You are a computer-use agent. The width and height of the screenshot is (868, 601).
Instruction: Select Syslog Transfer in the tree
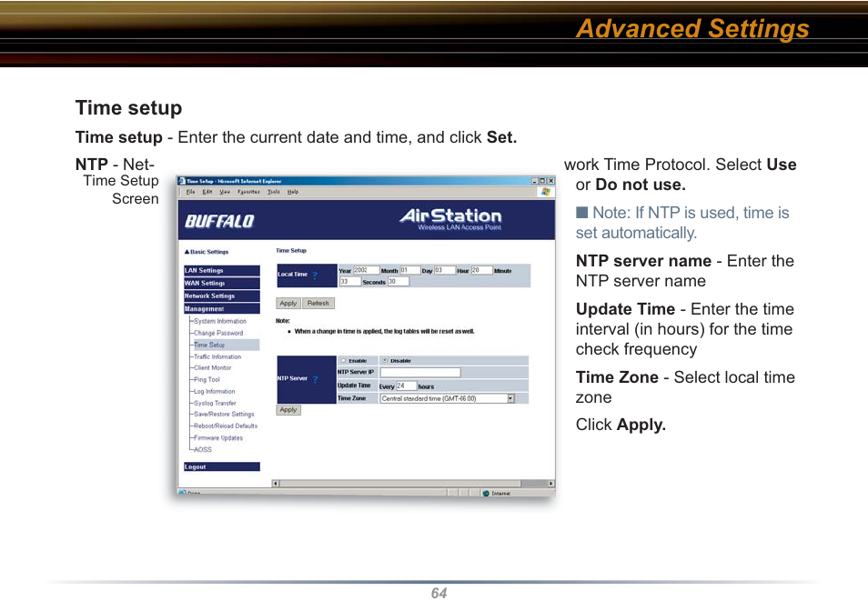click(215, 404)
